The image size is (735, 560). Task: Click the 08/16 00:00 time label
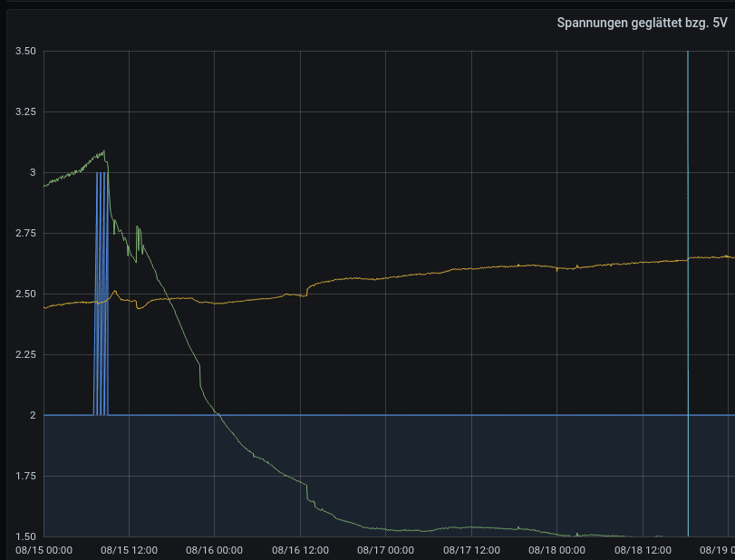click(x=214, y=550)
